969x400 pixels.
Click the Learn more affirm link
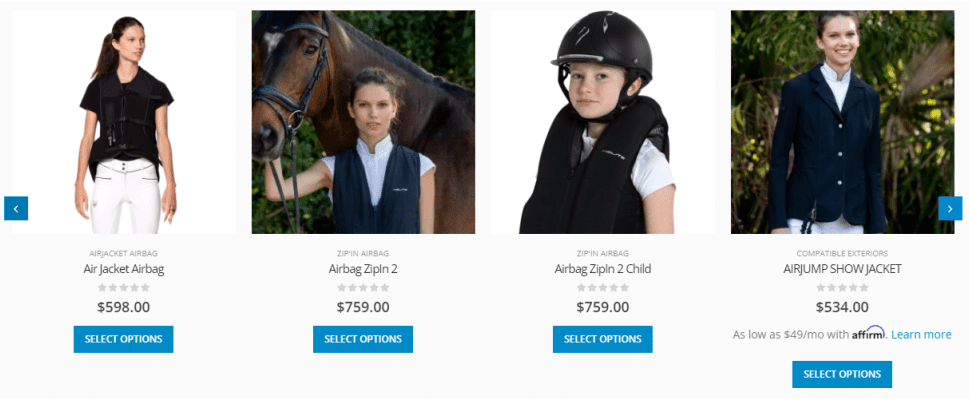pos(921,334)
